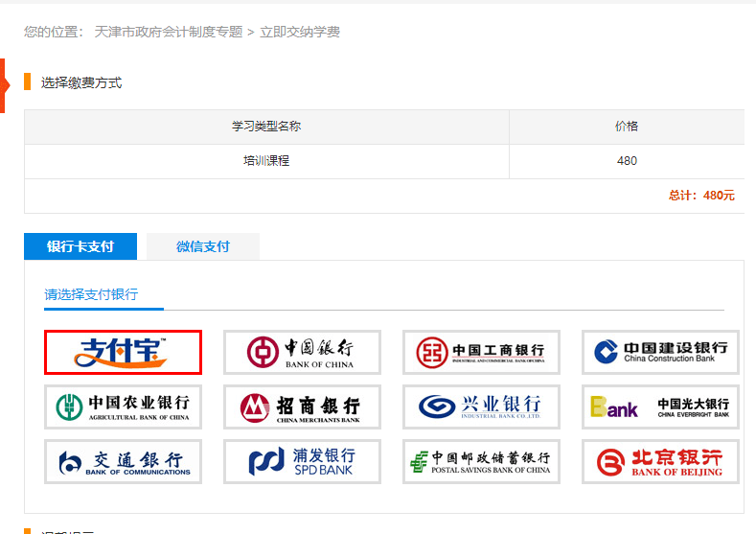Screen dimensions: 756x534
Task: Pick Bank of Beijing 北京银行
Action: (x=660, y=461)
